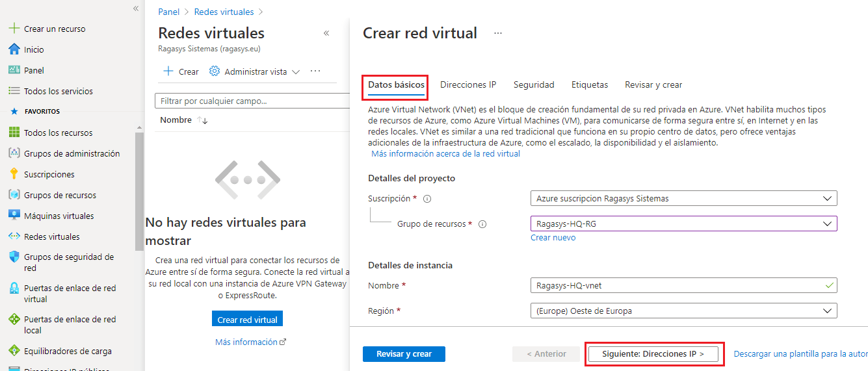
Task: Select Suscripciones text in sidebar
Action: (49, 174)
